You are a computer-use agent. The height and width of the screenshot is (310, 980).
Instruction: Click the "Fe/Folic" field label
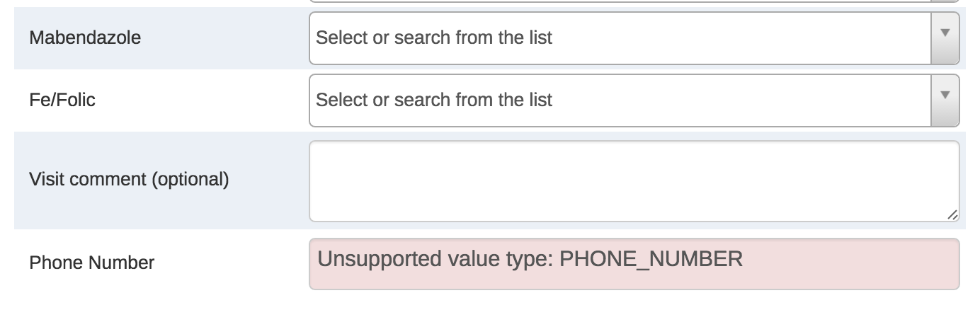[x=62, y=100]
